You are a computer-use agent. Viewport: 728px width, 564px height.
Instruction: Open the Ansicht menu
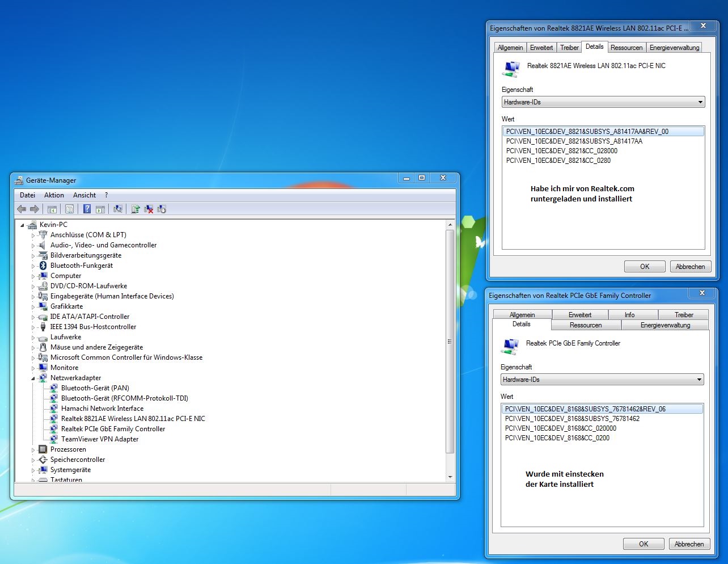pyautogui.click(x=84, y=195)
